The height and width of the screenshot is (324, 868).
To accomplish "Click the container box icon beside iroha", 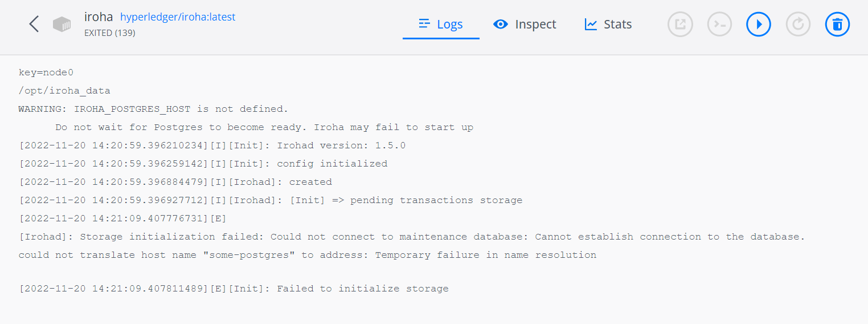I will [62, 24].
